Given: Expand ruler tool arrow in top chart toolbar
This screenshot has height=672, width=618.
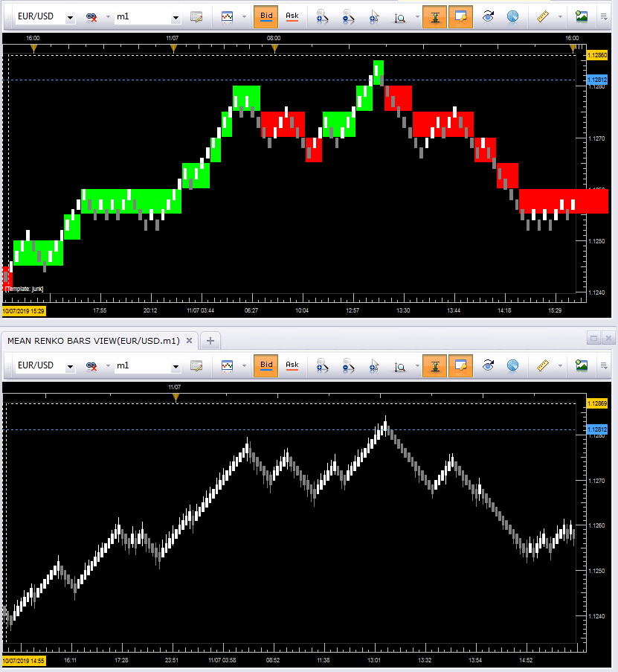Looking at the screenshot, I should 560,17.
